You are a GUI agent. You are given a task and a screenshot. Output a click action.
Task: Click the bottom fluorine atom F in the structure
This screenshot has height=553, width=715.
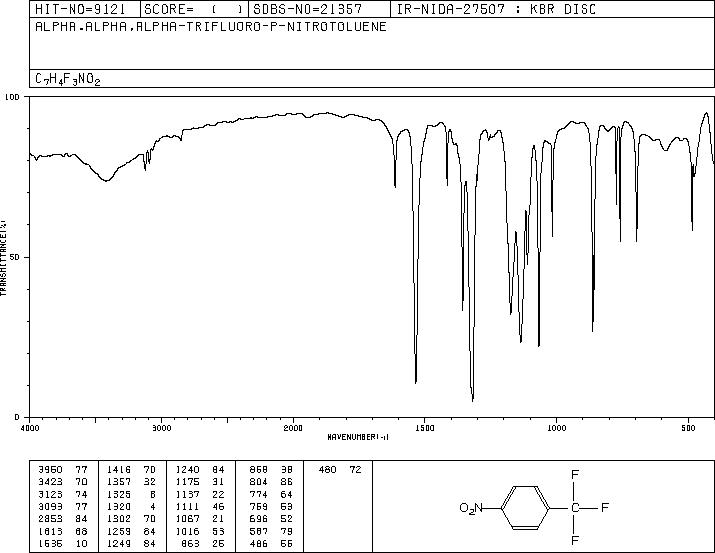point(575,541)
